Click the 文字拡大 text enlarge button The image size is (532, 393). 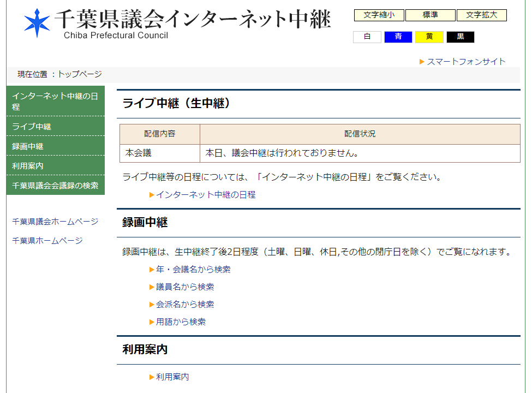pyautogui.click(x=481, y=15)
